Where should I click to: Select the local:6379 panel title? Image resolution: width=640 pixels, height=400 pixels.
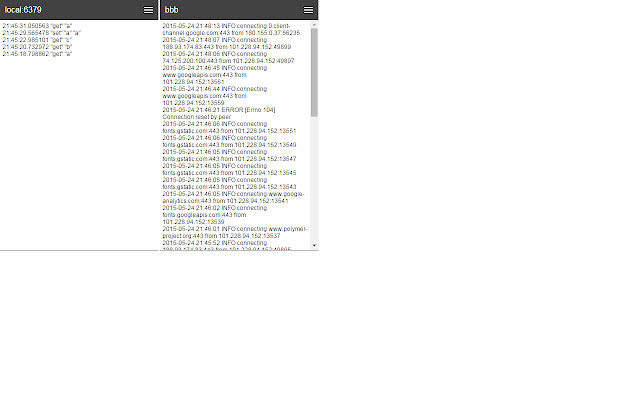pyautogui.click(x=23, y=10)
